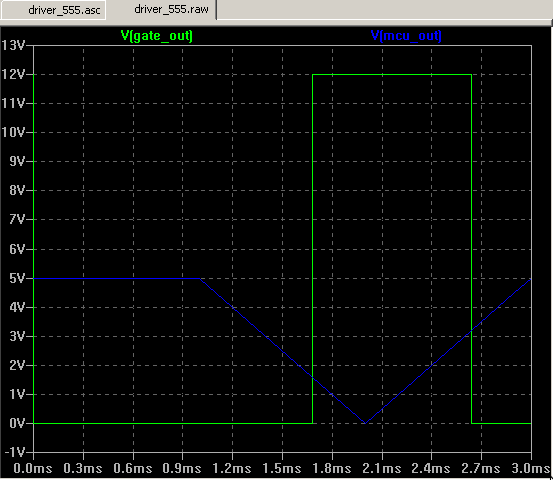553x480 pixels.
Task: Click the 10V vertical axis label
Action: [x=13, y=133]
